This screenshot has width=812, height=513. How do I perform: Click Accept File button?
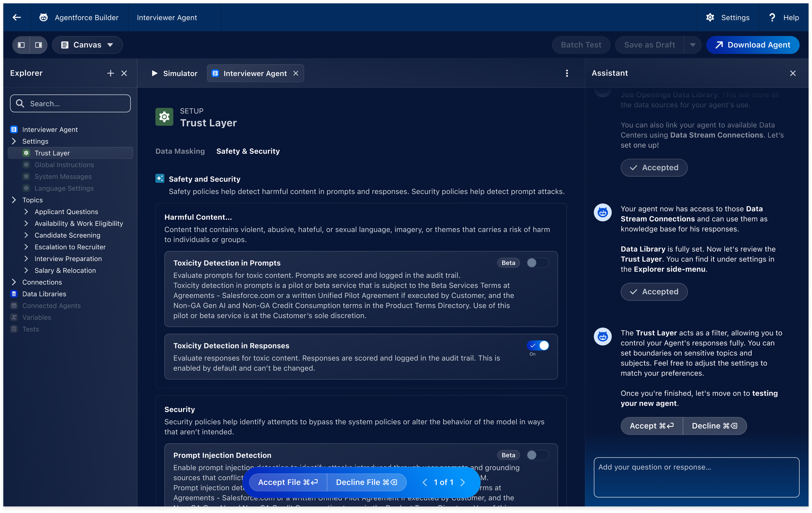point(288,482)
